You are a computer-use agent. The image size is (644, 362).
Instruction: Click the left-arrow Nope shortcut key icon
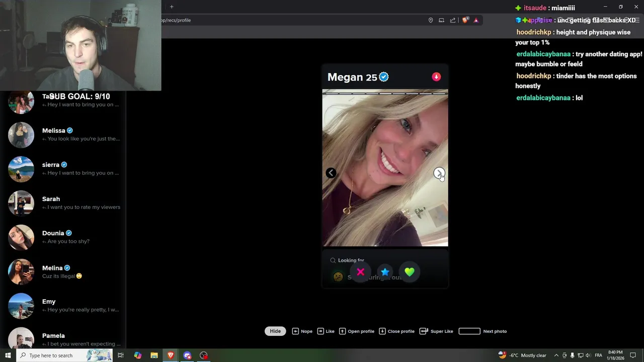(x=295, y=331)
